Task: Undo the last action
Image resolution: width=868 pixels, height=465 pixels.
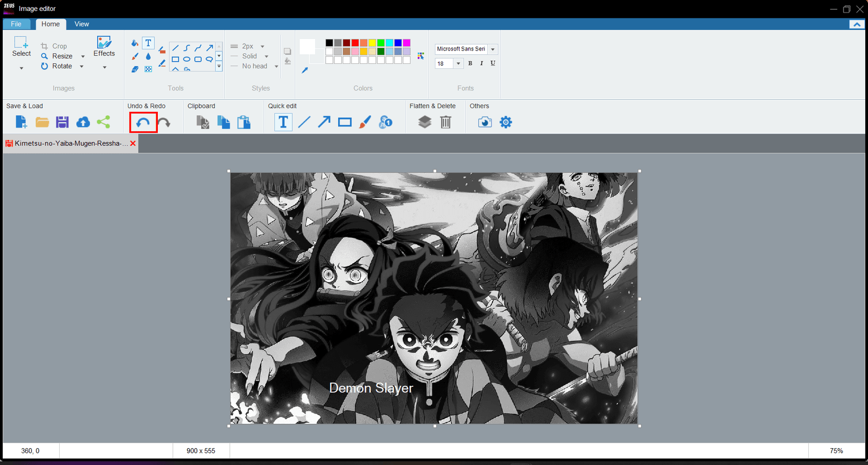Action: click(143, 123)
